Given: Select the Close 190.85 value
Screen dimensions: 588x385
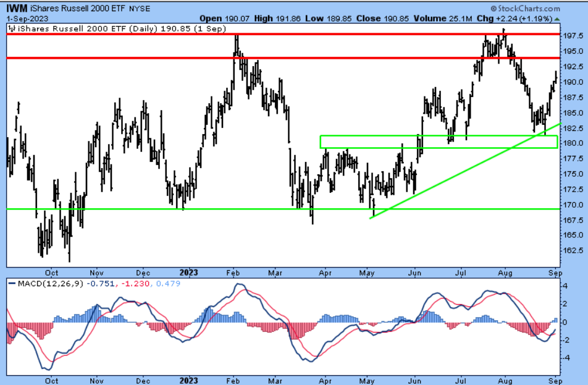Looking at the screenshot, I should pyautogui.click(x=383, y=19).
